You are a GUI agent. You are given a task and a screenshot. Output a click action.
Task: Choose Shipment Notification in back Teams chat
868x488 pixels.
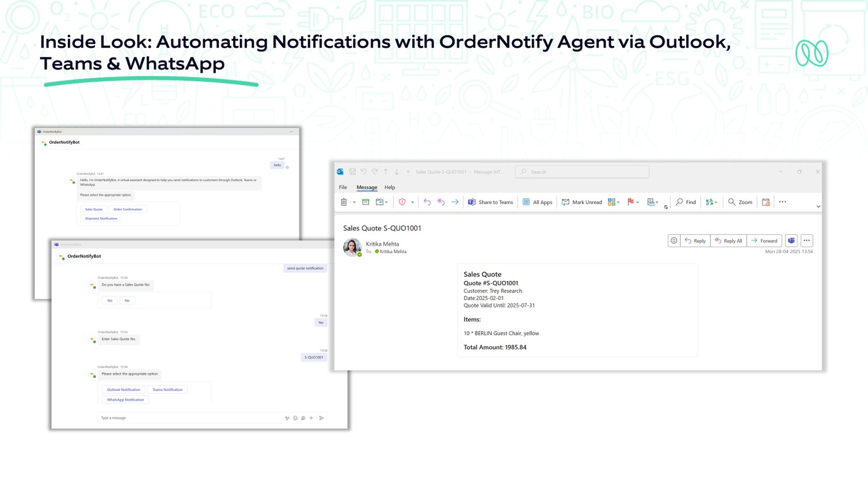pyautogui.click(x=101, y=219)
